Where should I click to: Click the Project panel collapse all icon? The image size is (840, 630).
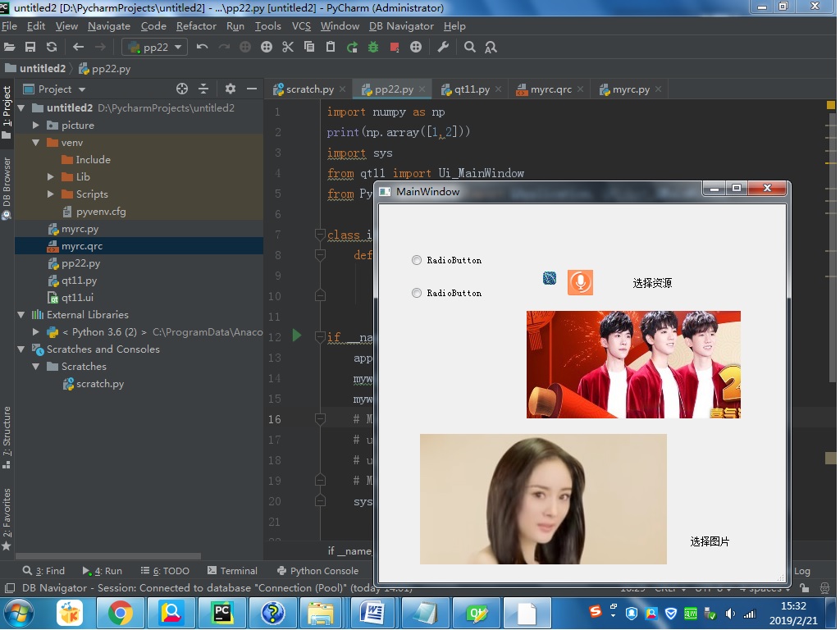203,89
